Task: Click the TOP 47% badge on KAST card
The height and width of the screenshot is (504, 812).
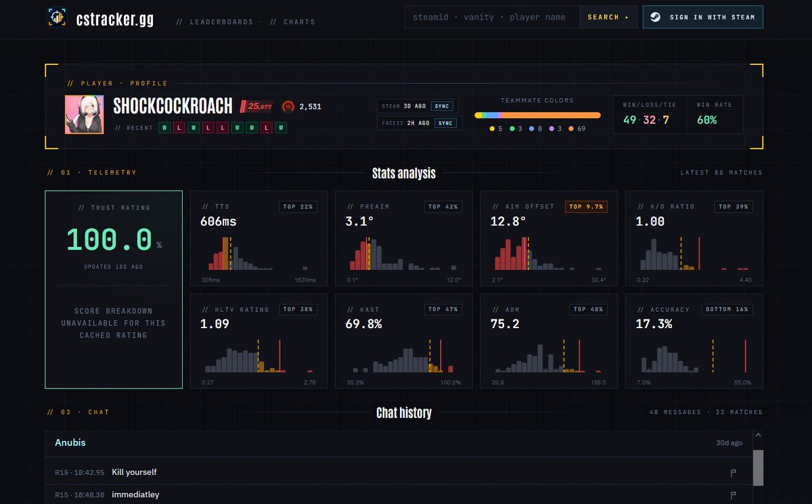Action: (443, 309)
